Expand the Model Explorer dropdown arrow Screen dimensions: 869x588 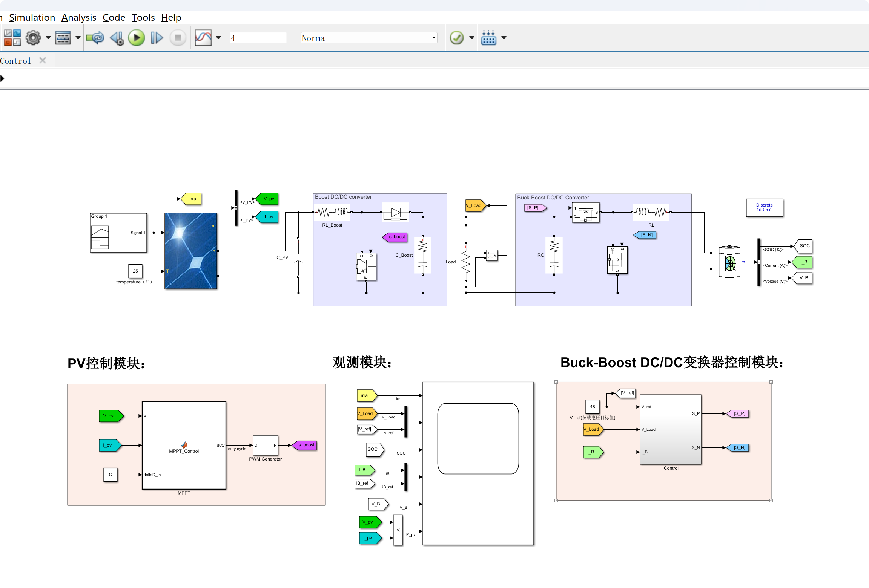(78, 38)
